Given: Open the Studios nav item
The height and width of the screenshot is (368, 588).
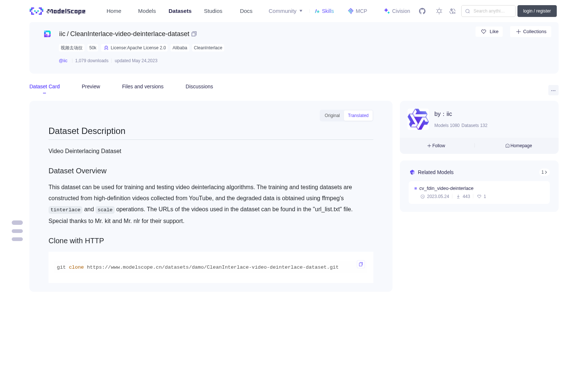Looking at the screenshot, I should tap(213, 11).
